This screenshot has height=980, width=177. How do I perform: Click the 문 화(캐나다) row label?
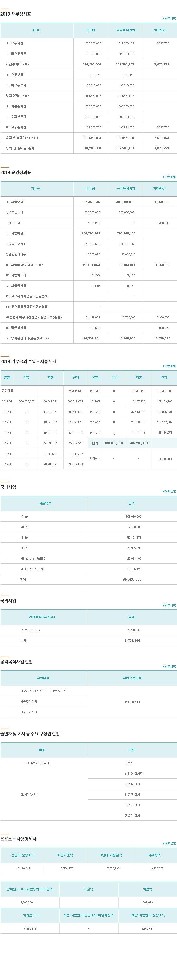coord(30,630)
